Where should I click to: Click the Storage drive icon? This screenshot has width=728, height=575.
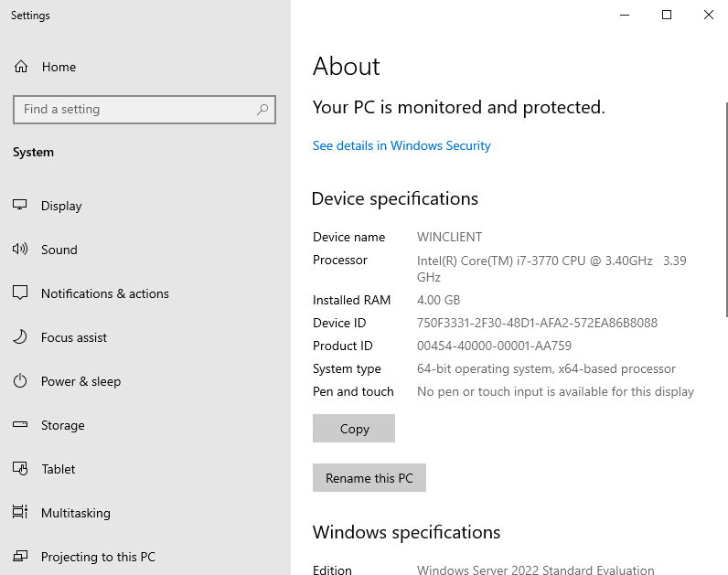click(20, 425)
